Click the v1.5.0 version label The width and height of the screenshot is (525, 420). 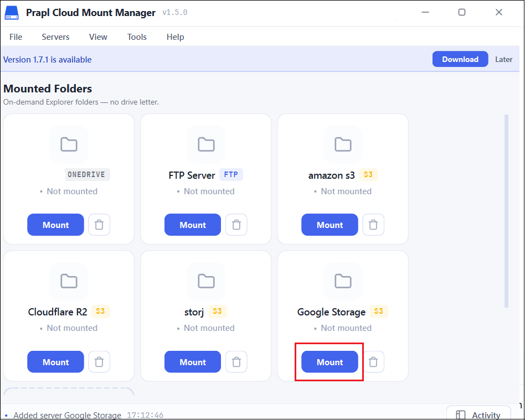[x=175, y=13]
